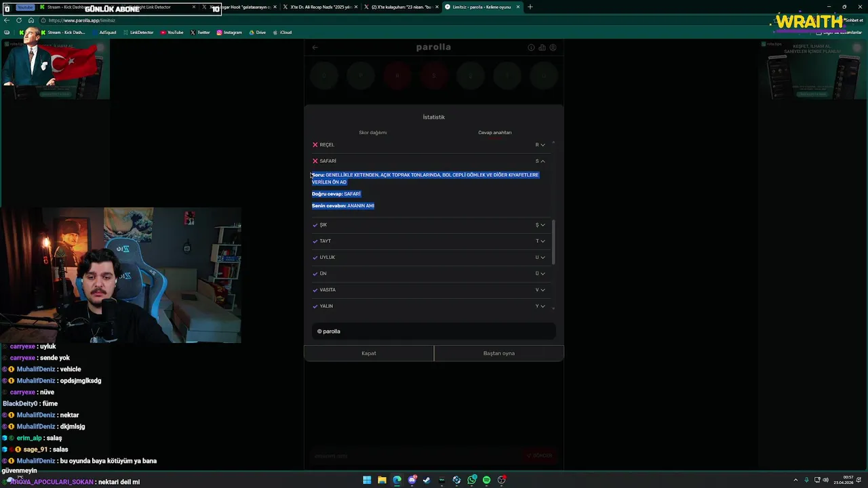The height and width of the screenshot is (488, 868).
Task: Click the Doğru cevap: SAFARİ text
Action: pyautogui.click(x=336, y=194)
